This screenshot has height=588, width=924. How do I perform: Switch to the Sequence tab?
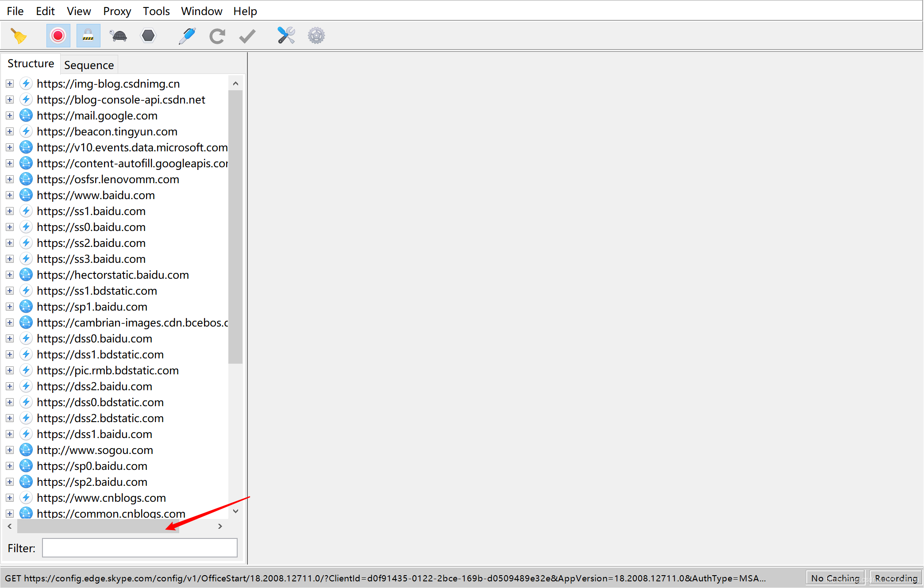tap(89, 65)
